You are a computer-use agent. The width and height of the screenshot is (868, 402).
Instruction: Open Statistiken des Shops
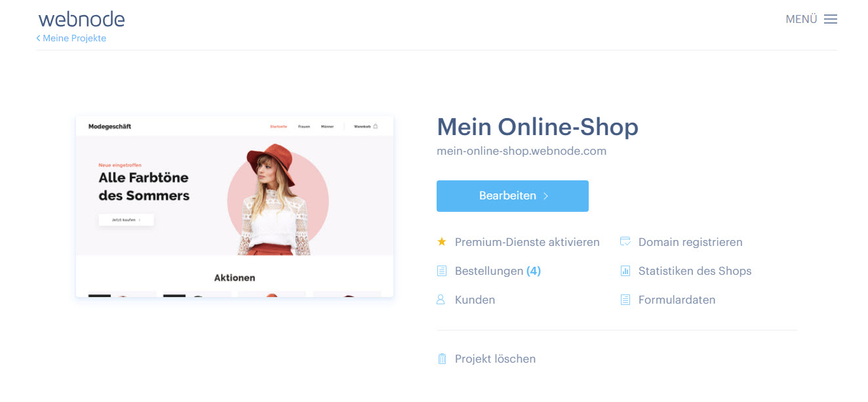point(695,271)
